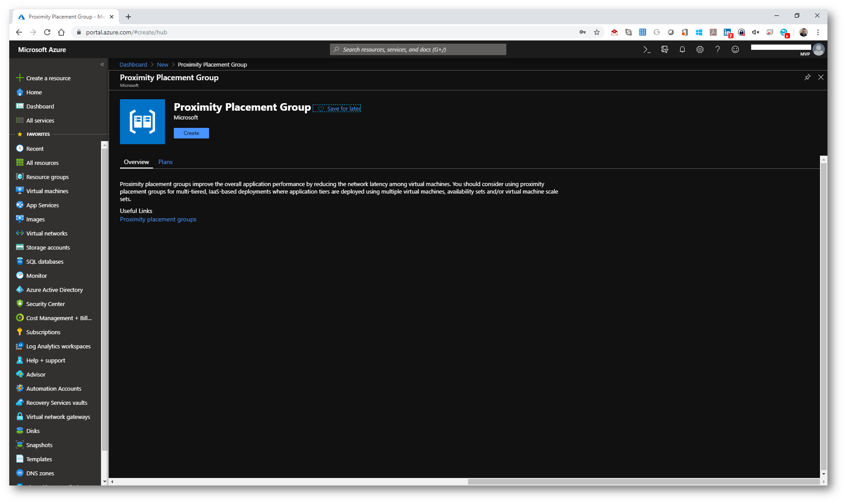The height and width of the screenshot is (504, 846).
Task: Open Snapshots
Action: pyautogui.click(x=39, y=445)
